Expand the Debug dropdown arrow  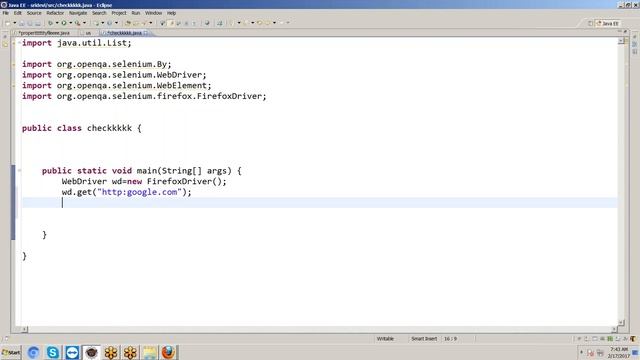[x=57, y=23]
